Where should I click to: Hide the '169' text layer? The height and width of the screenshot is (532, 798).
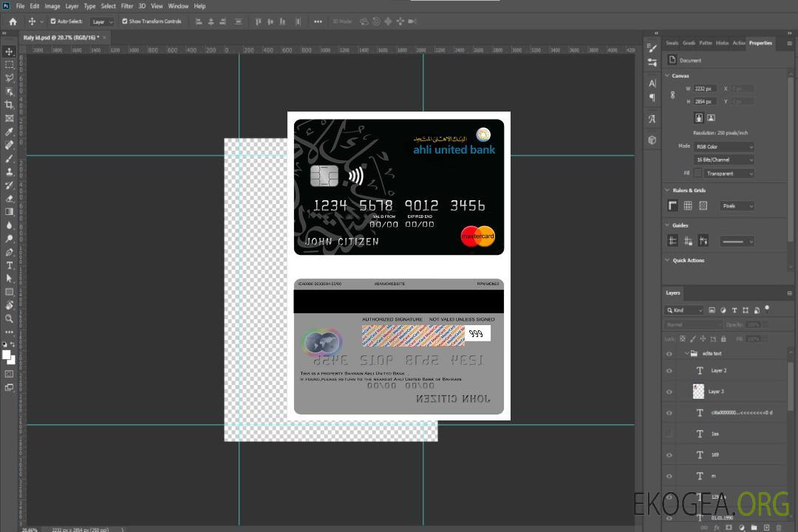coord(669,455)
